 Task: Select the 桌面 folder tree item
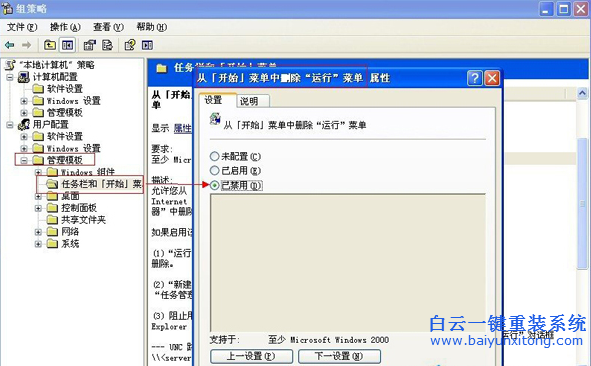[x=63, y=196]
